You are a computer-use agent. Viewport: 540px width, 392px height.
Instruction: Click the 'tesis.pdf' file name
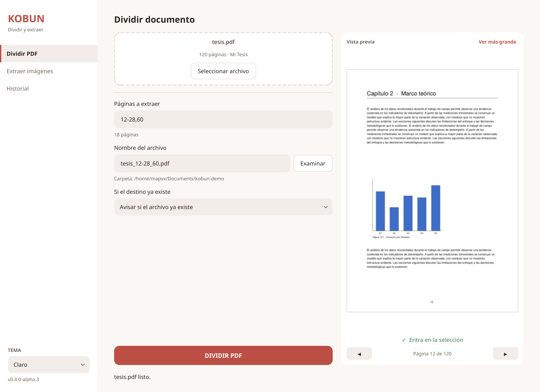(x=223, y=42)
